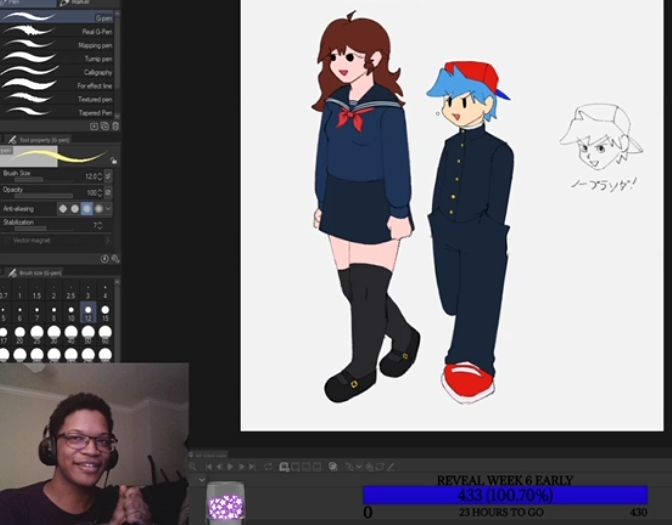The height and width of the screenshot is (525, 672).
Task: Toggle the Opacity dynamics button
Action: [x=108, y=192]
